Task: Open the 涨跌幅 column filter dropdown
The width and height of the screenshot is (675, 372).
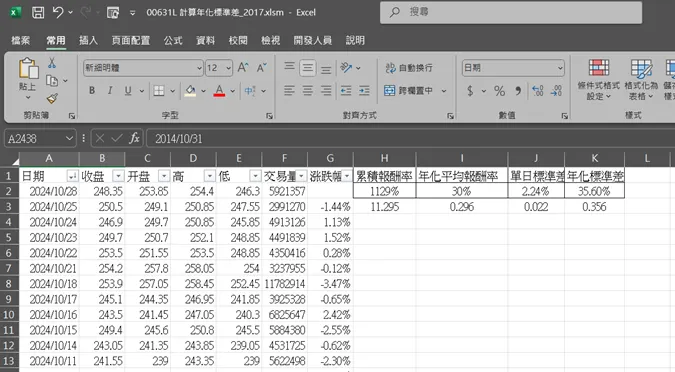Action: pos(347,176)
